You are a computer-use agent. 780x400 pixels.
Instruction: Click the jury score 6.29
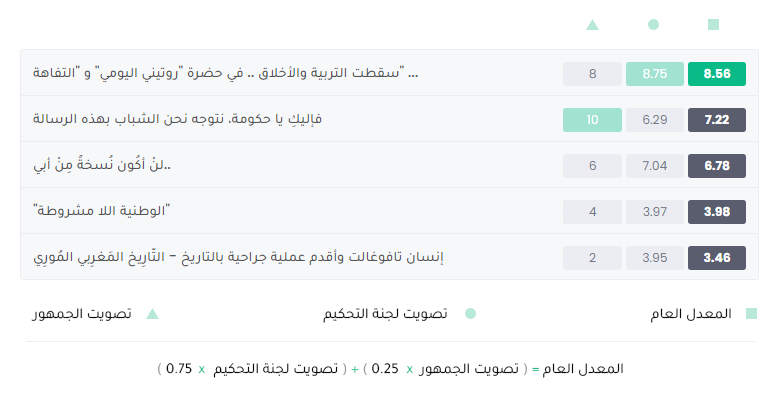click(x=655, y=119)
